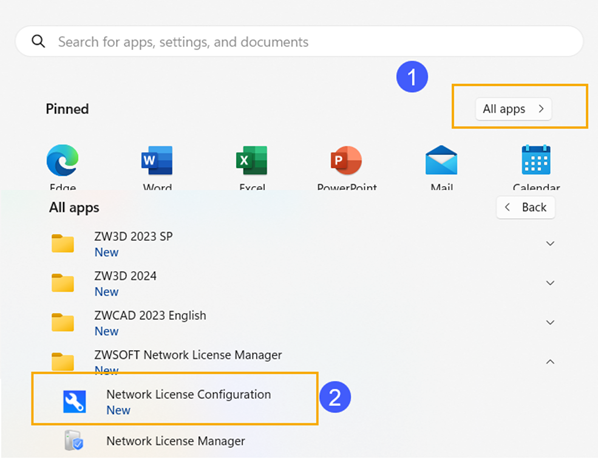Screen dimensions: 598x459
Task: Click the All apps button
Action: coord(513,109)
